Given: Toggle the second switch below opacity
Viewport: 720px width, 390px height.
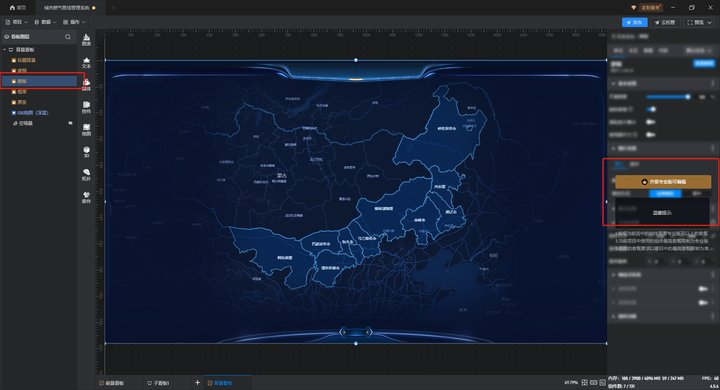Looking at the screenshot, I should [x=650, y=122].
